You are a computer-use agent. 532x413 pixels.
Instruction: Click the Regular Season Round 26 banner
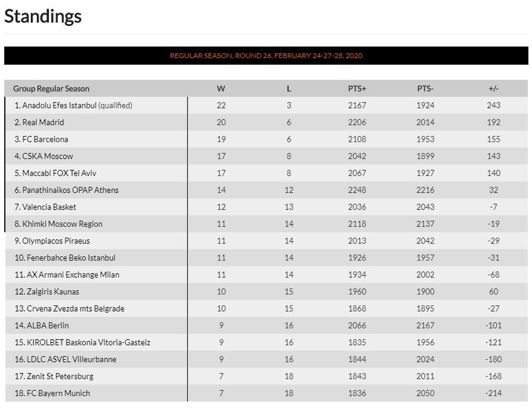[x=266, y=56]
